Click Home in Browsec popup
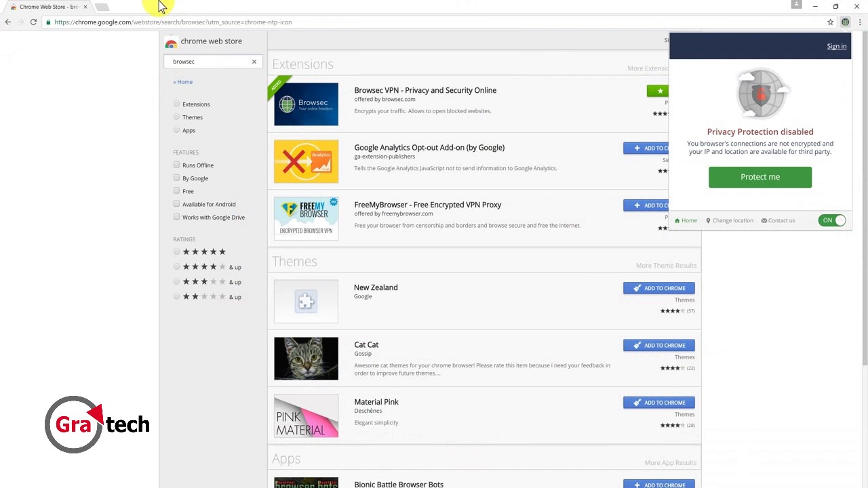Screen dimensions: 868x488 click(x=686, y=220)
